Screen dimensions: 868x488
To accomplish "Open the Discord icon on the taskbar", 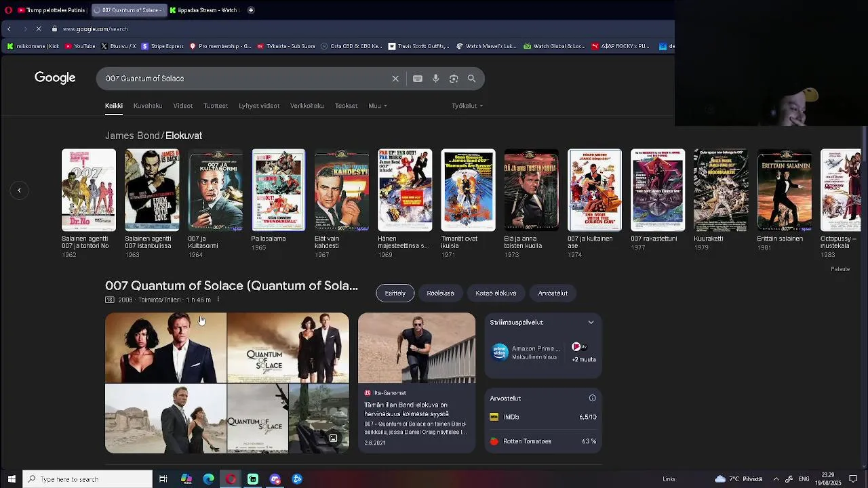I will tap(275, 479).
